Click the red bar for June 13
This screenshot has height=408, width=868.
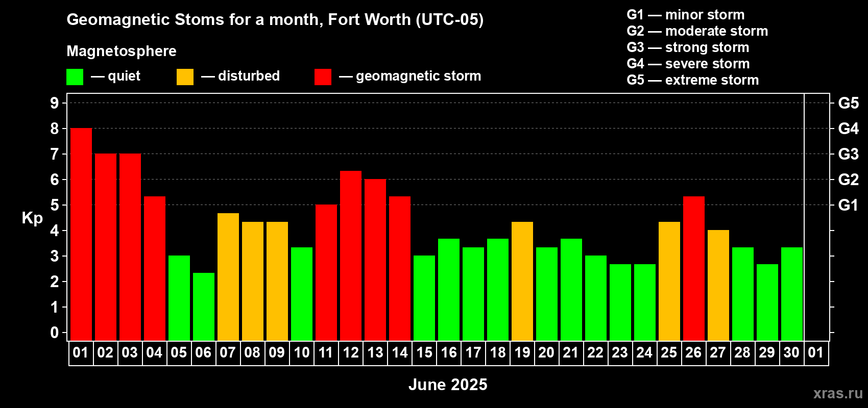(375, 260)
